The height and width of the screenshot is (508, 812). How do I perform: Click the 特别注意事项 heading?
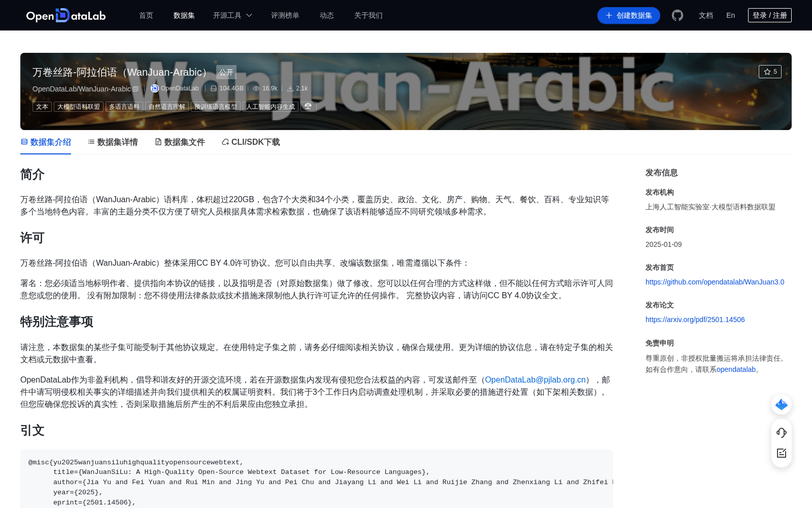(x=57, y=322)
